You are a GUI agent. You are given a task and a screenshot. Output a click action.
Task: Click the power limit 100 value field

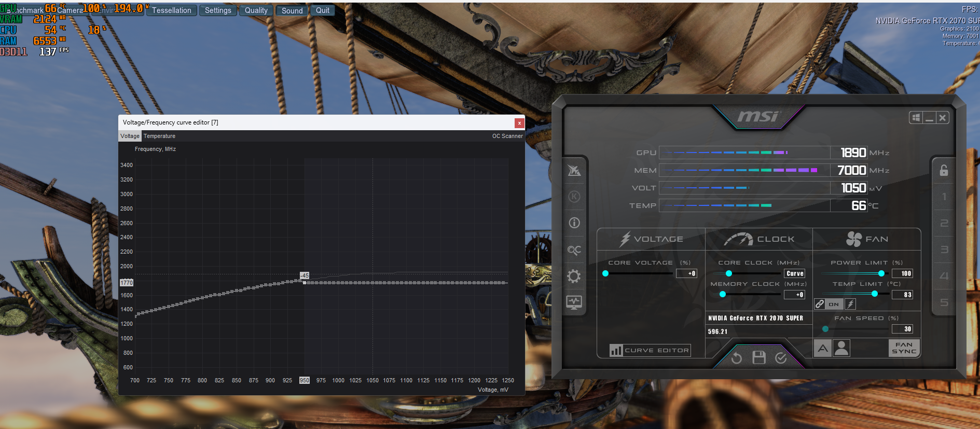[902, 273]
